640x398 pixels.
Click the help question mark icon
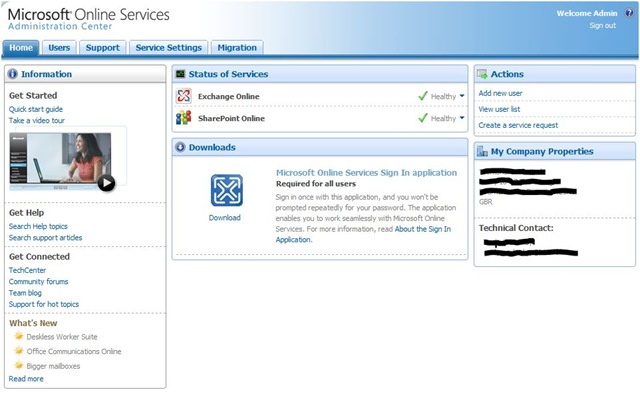[x=629, y=13]
